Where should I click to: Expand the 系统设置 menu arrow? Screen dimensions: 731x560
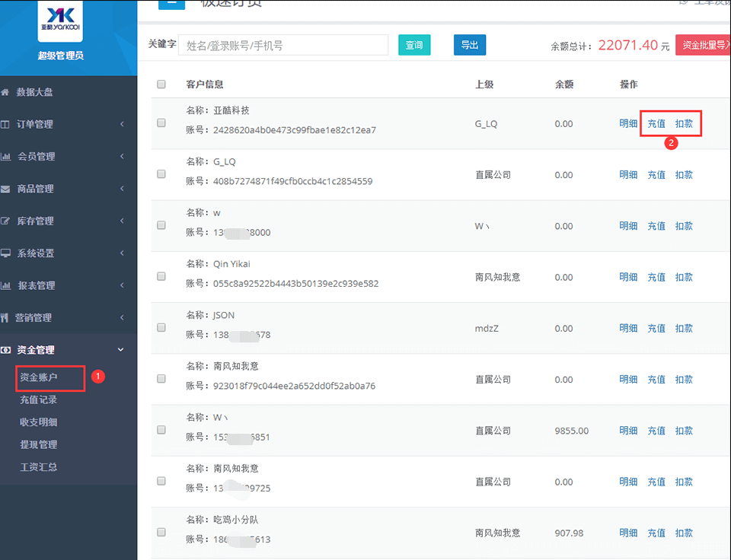click(122, 253)
